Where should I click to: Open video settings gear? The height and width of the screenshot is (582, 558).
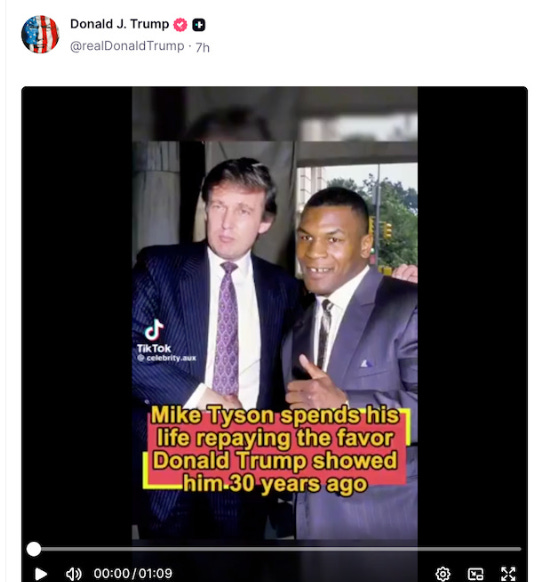tap(443, 573)
